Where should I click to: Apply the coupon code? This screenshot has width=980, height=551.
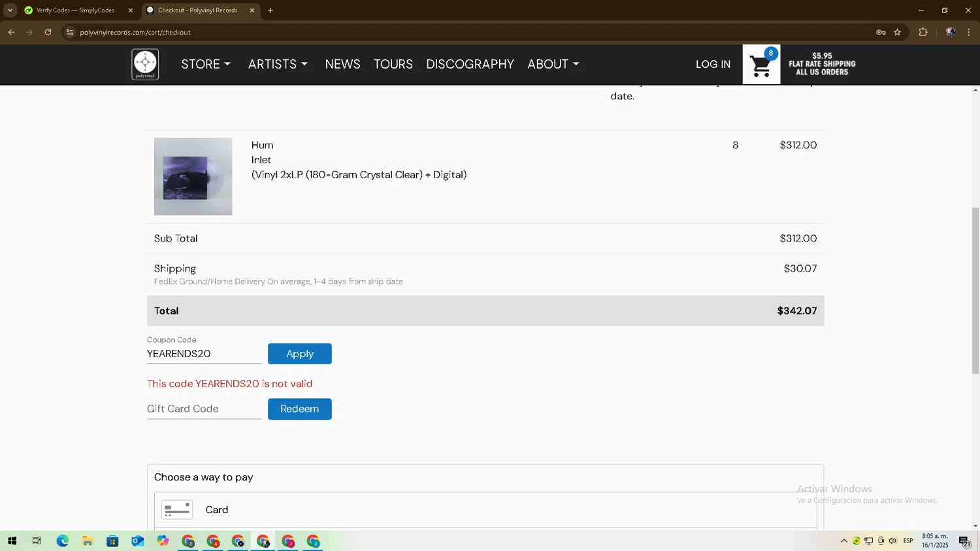300,354
